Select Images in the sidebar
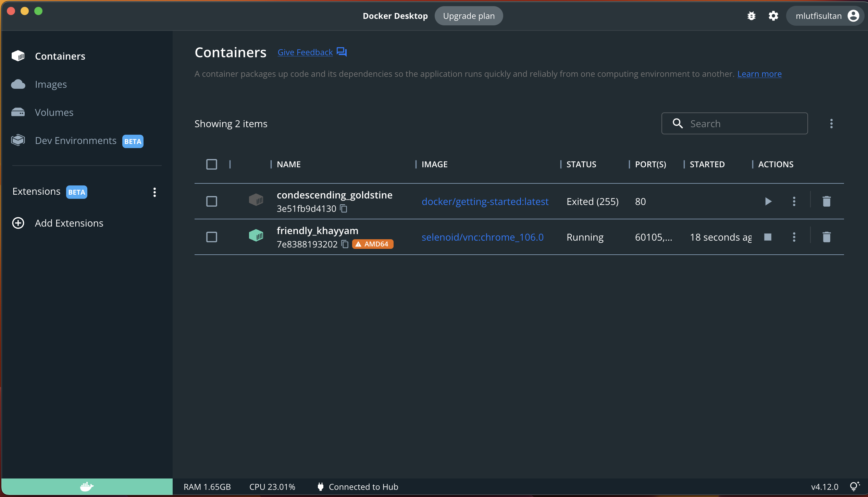Screen dimensions: 868x497 point(51,84)
